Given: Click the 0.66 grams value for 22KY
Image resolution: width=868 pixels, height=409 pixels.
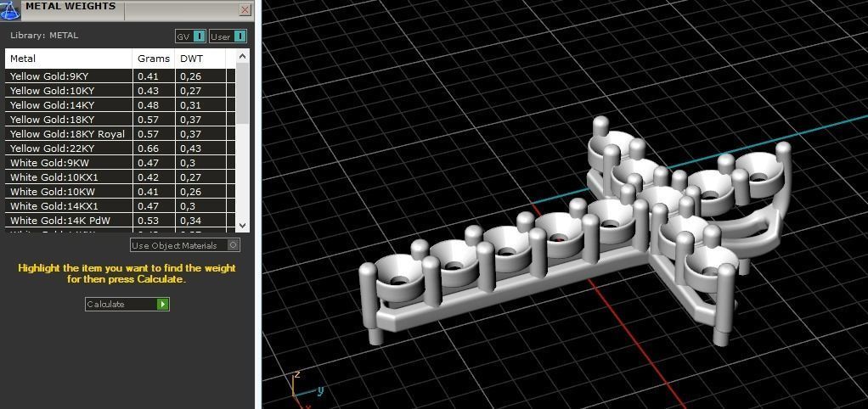Looking at the screenshot, I should pos(149,148).
